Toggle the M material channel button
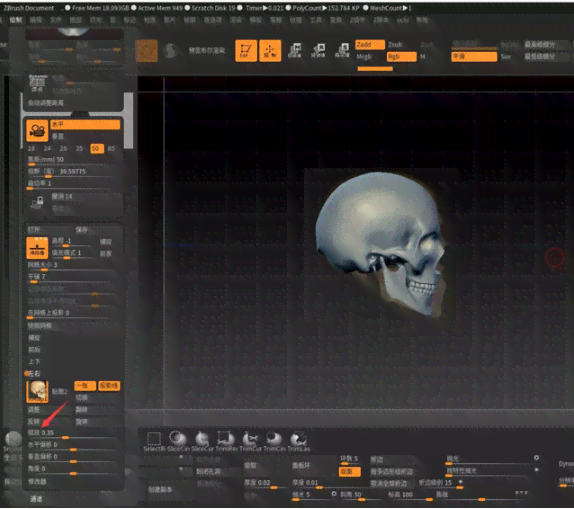Viewport: 574px width, 509px height. (x=423, y=57)
